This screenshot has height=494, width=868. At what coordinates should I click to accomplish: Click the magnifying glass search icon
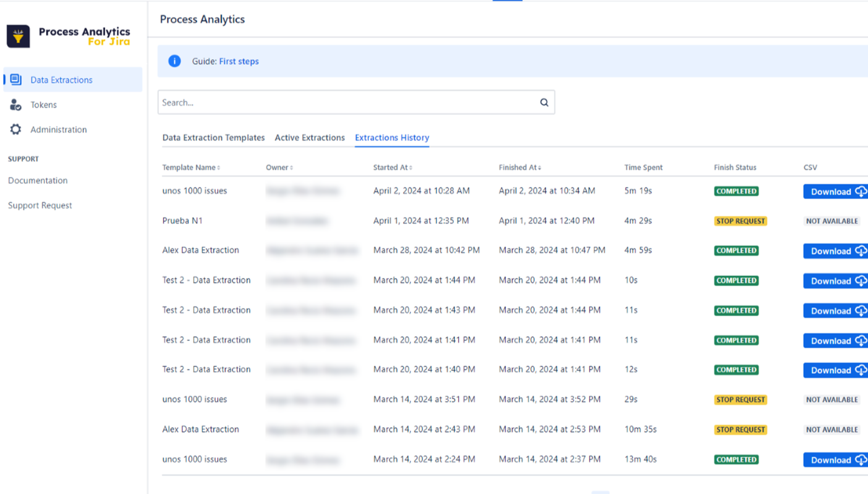(544, 103)
